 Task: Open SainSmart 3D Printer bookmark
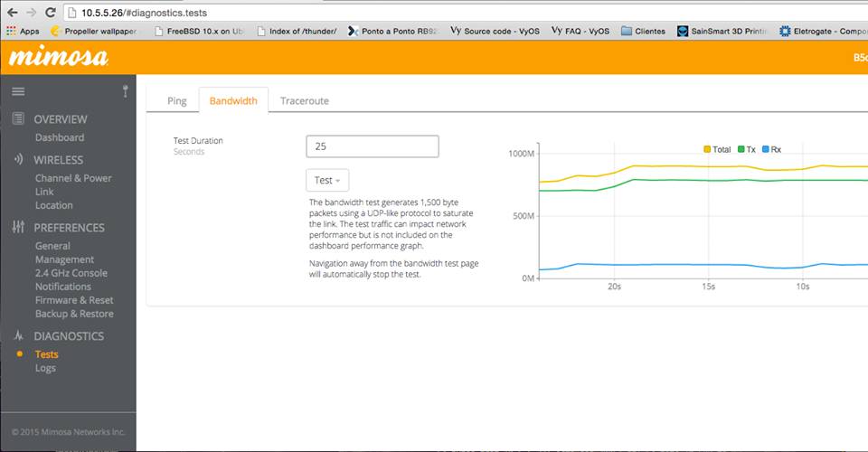tap(722, 31)
